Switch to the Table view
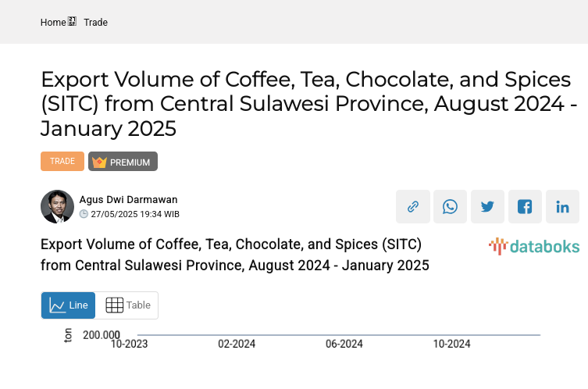This screenshot has width=588, height=389. pyautogui.click(x=127, y=305)
